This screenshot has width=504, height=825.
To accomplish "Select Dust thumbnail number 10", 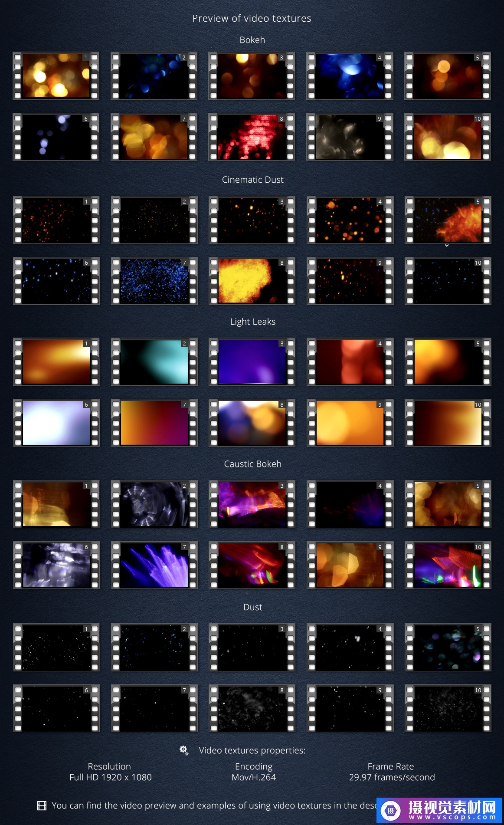I will [x=448, y=708].
